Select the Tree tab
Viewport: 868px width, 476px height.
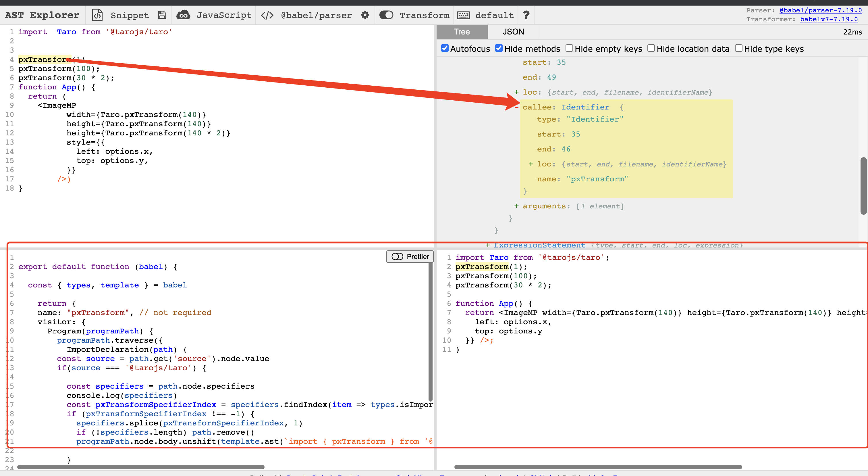462,32
